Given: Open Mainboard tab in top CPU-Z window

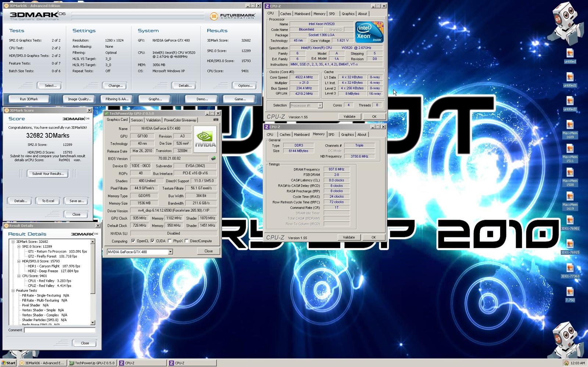Looking at the screenshot, I should pos(302,14).
